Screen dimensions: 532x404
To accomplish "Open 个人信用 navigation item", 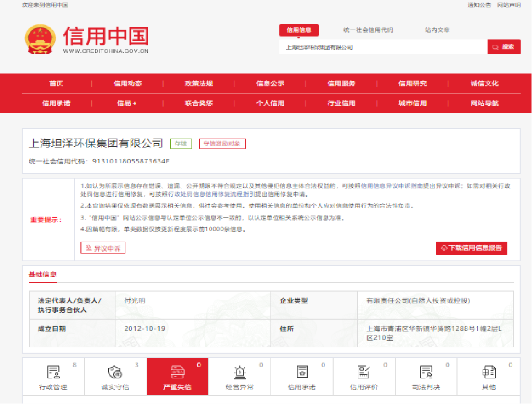I will click(x=270, y=103).
